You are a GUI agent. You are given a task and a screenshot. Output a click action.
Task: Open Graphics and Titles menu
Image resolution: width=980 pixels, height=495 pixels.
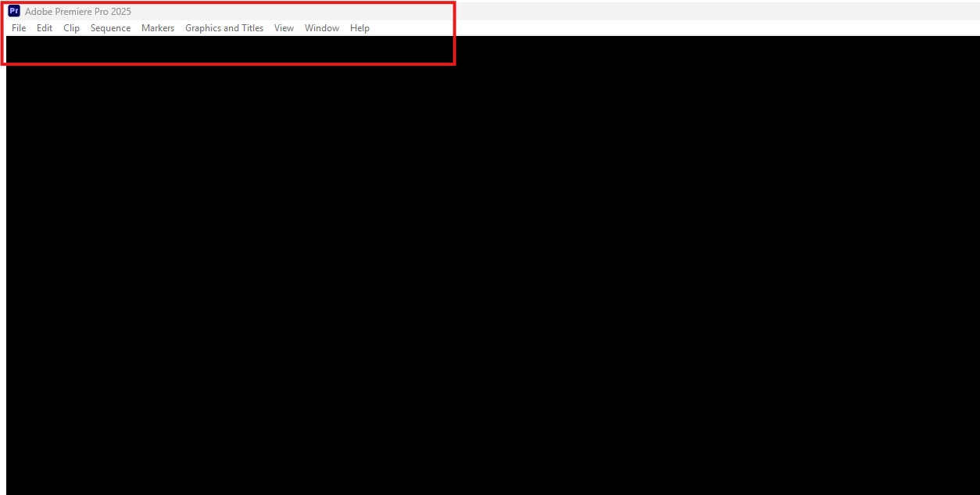point(224,28)
